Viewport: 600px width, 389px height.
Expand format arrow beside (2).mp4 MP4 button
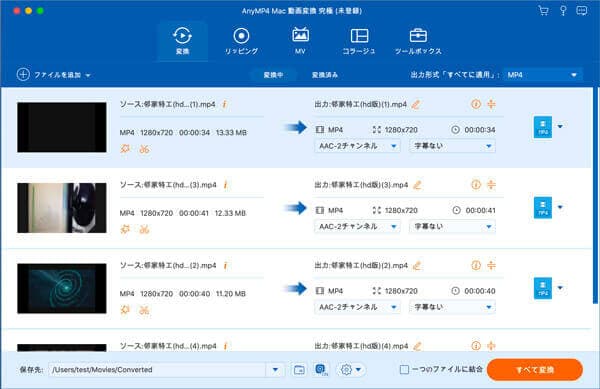tap(560, 288)
